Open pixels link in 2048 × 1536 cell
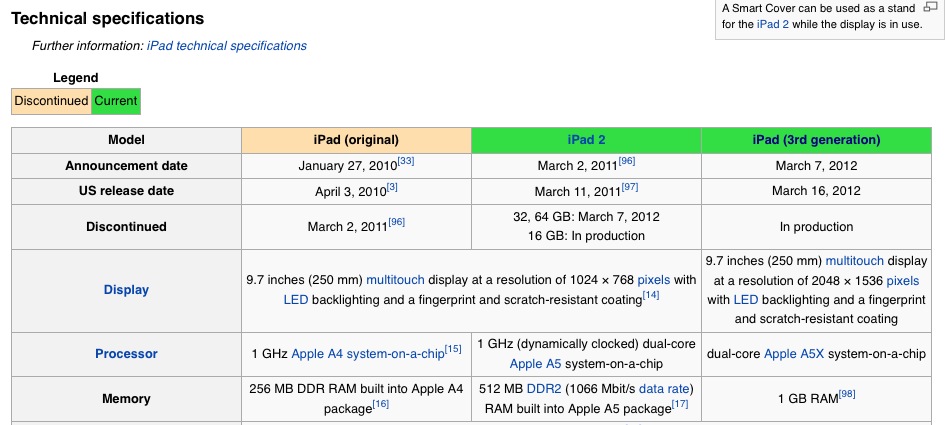This screenshot has width=951, height=425. tap(903, 281)
